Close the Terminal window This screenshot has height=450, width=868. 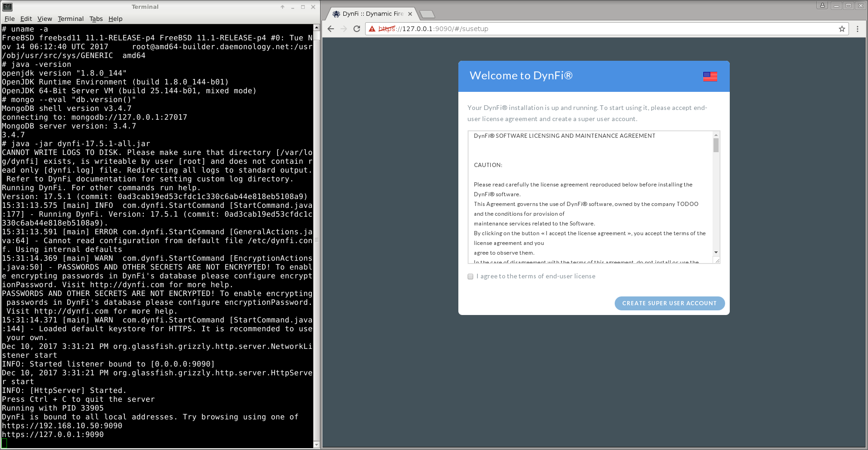click(313, 7)
